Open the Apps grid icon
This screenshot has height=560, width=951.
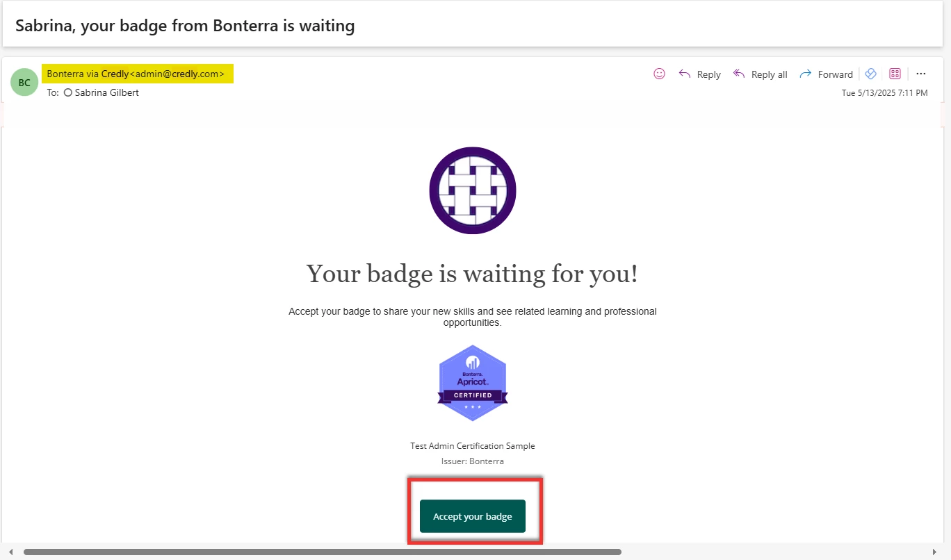[895, 74]
